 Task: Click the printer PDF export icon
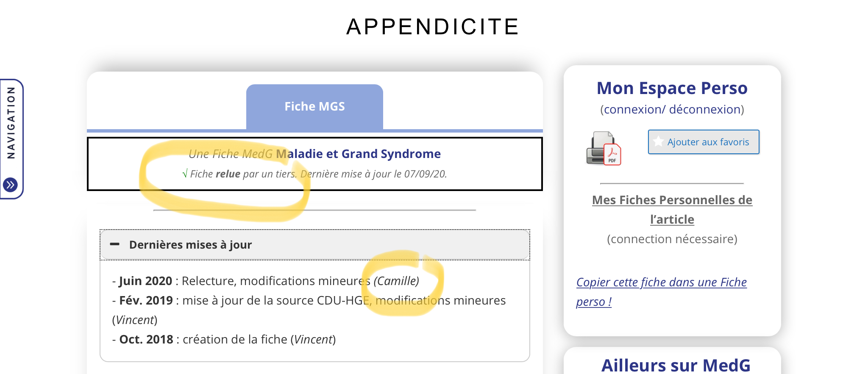[604, 148]
